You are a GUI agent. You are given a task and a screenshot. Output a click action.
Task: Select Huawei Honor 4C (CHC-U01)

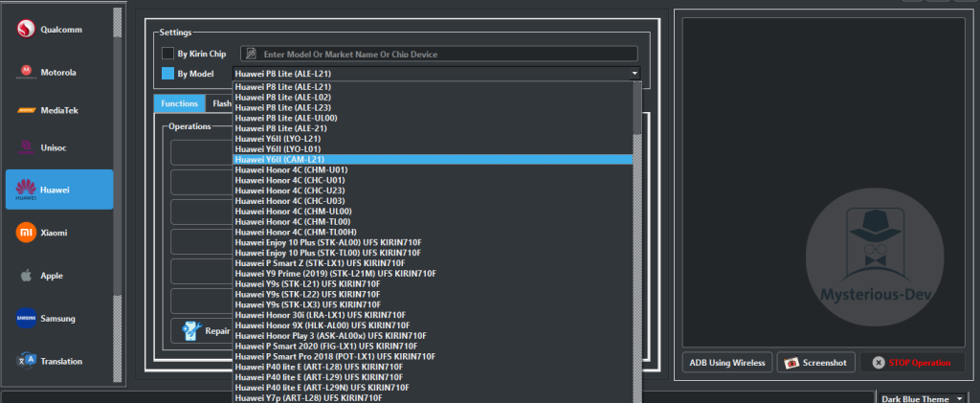pyautogui.click(x=432, y=180)
